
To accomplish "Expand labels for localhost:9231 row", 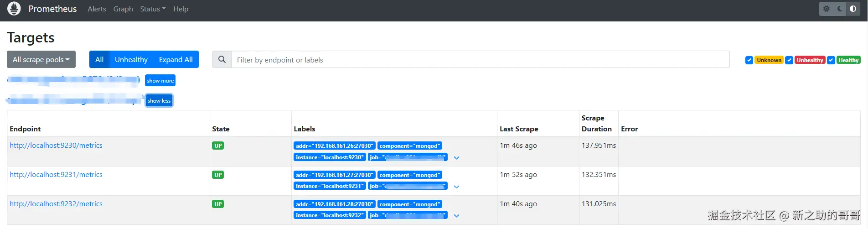I will [x=456, y=187].
